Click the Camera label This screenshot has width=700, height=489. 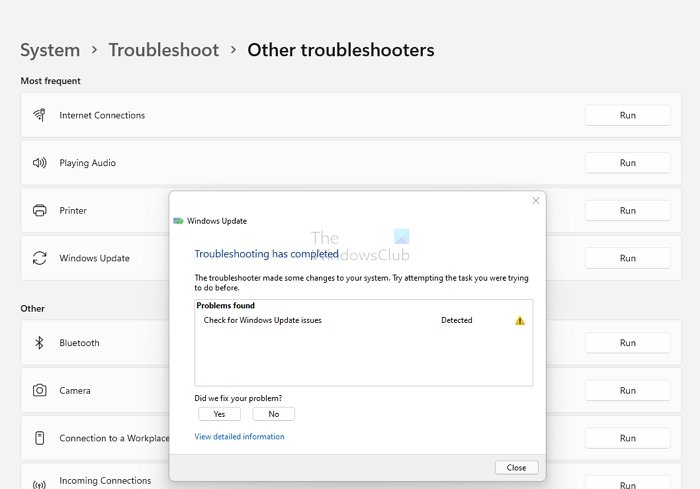(x=75, y=391)
